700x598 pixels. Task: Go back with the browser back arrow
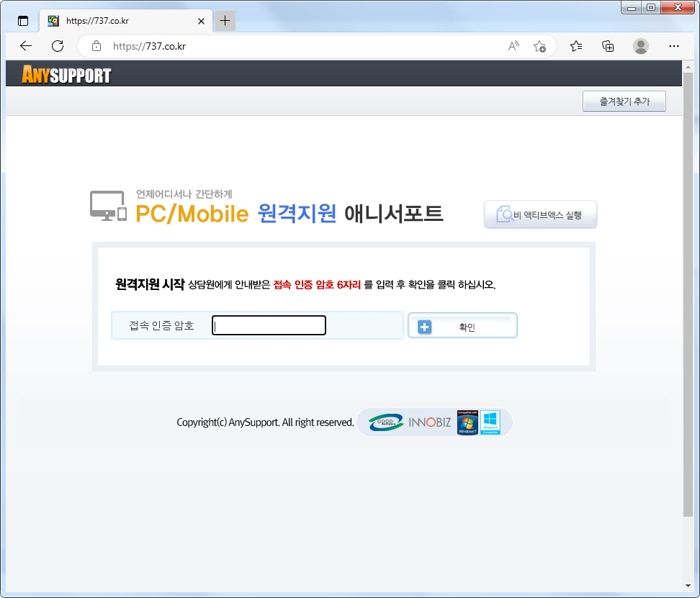[x=26, y=46]
